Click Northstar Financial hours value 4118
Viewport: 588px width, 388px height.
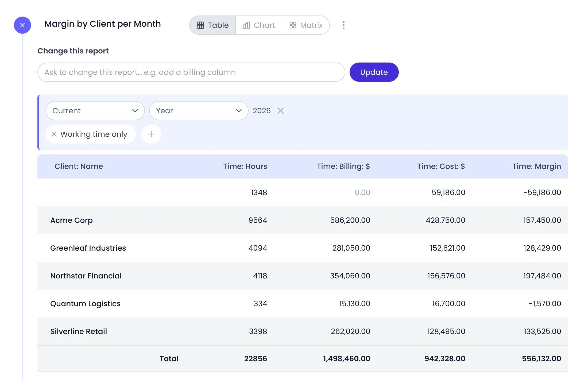(260, 276)
